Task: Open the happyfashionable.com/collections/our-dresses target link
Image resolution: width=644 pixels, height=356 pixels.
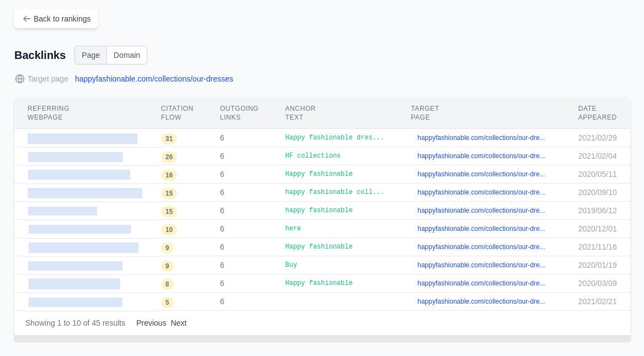Action: point(154,79)
